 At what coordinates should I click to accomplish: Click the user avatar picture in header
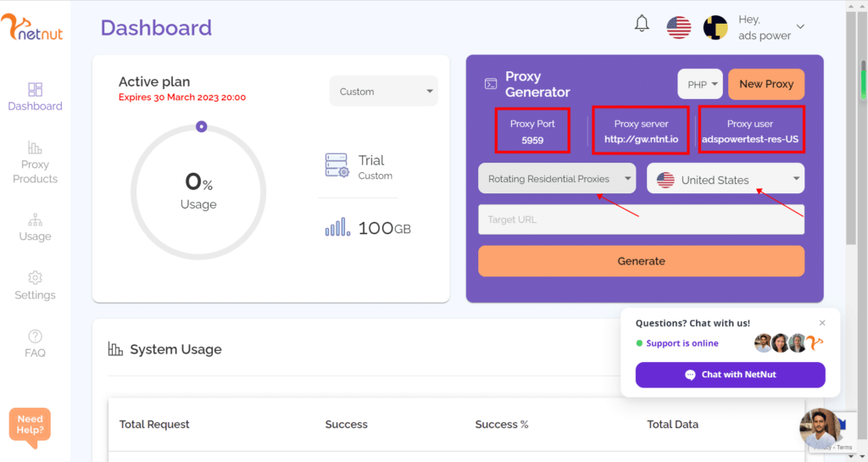(715, 27)
